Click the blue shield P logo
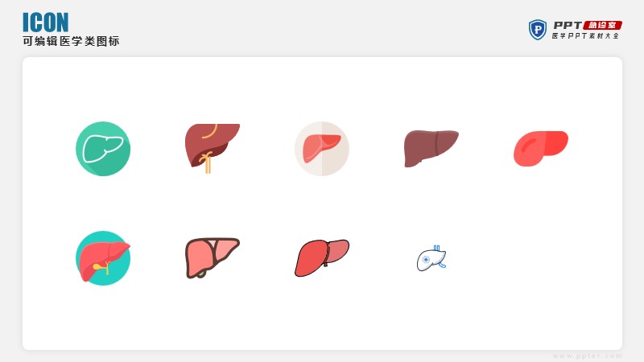The height and width of the screenshot is (362, 644). pos(538,30)
